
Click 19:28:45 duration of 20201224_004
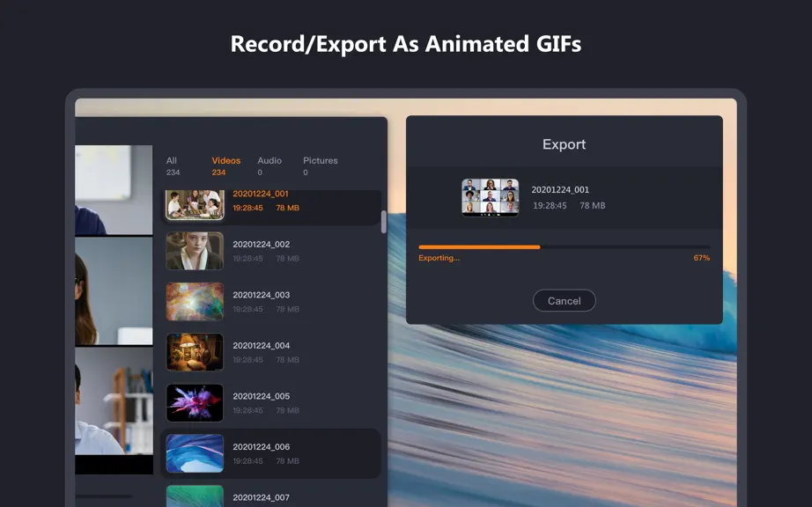[x=247, y=360]
